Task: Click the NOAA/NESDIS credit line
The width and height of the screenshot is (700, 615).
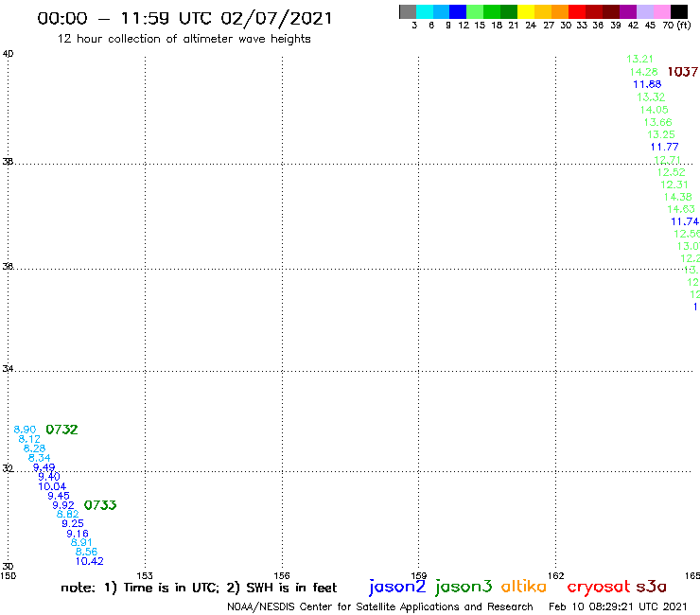Action: click(x=380, y=607)
